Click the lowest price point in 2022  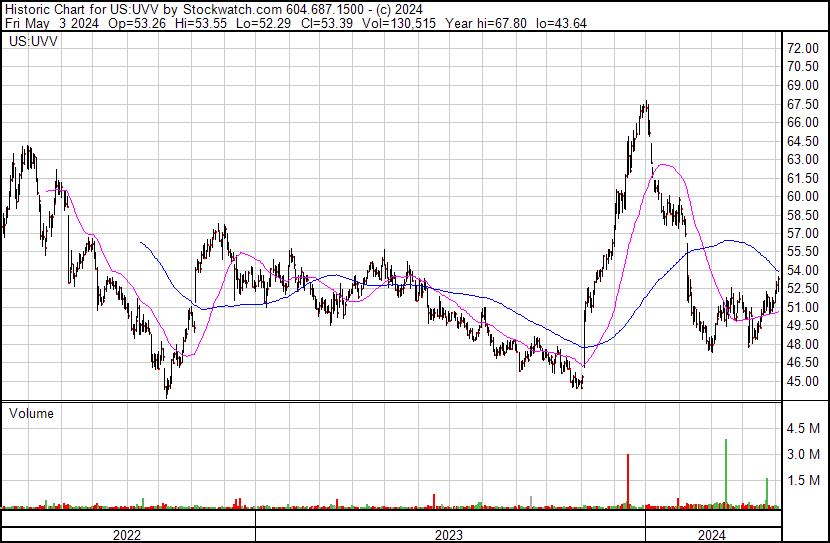[167, 394]
